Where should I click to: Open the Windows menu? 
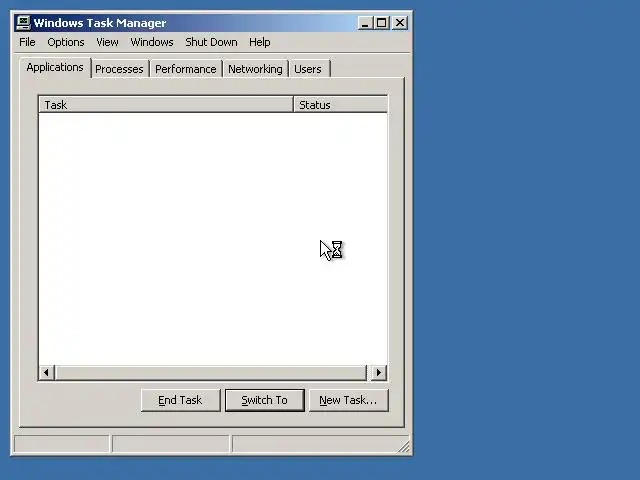pyautogui.click(x=152, y=42)
